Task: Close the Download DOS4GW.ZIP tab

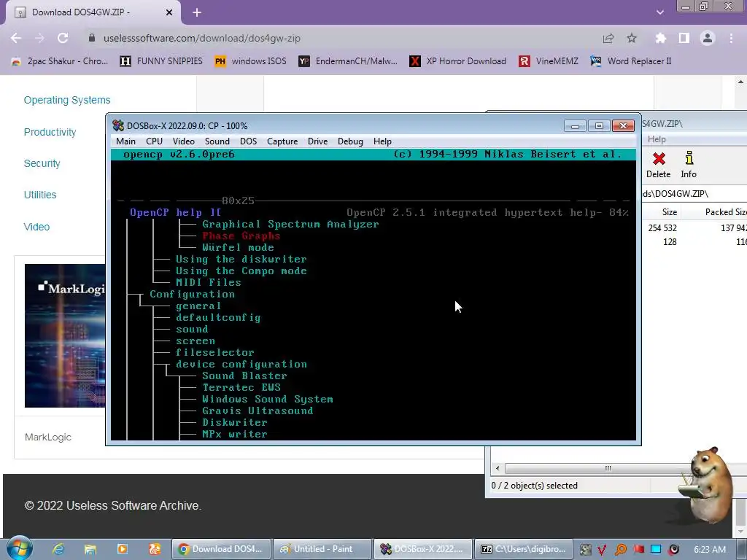Action: (x=169, y=12)
